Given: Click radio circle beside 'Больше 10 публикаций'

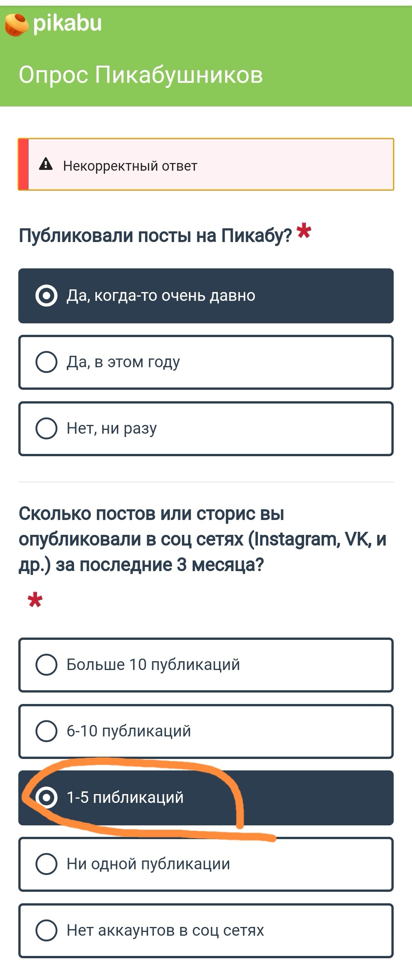Looking at the screenshot, I should (x=47, y=665).
